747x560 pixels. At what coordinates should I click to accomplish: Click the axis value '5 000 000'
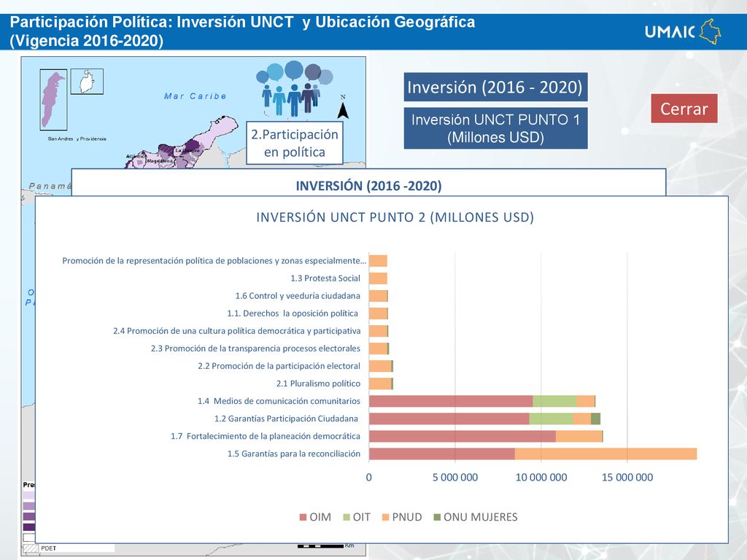[x=455, y=477]
